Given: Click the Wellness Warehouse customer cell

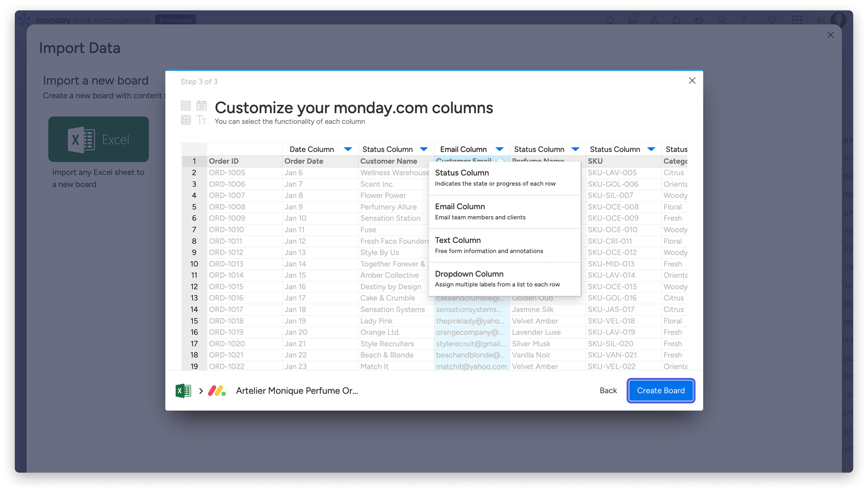Looking at the screenshot, I should [x=393, y=173].
